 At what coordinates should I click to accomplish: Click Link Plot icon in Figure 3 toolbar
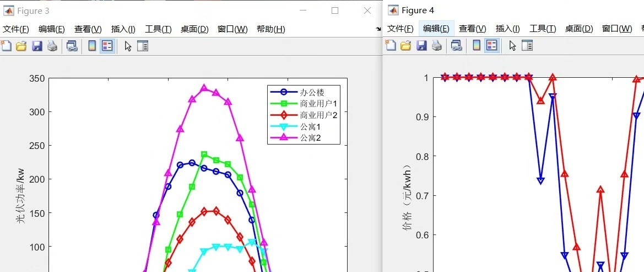tap(72, 46)
